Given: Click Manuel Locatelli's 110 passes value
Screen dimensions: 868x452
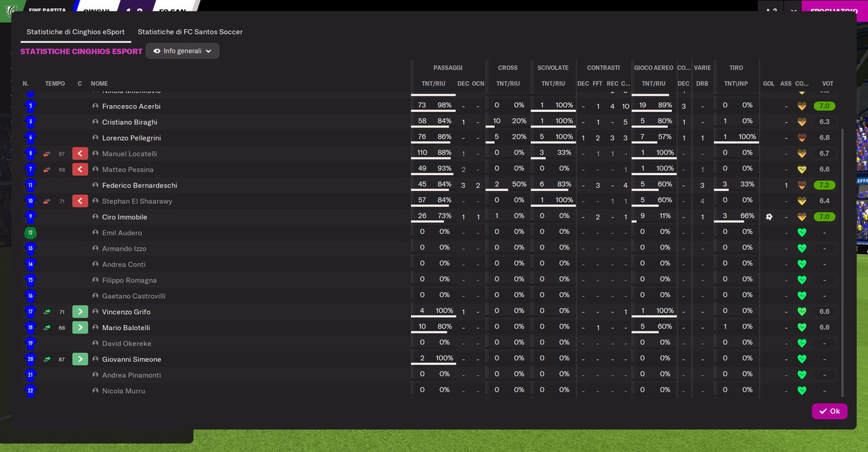Looking at the screenshot, I should click(x=422, y=153).
